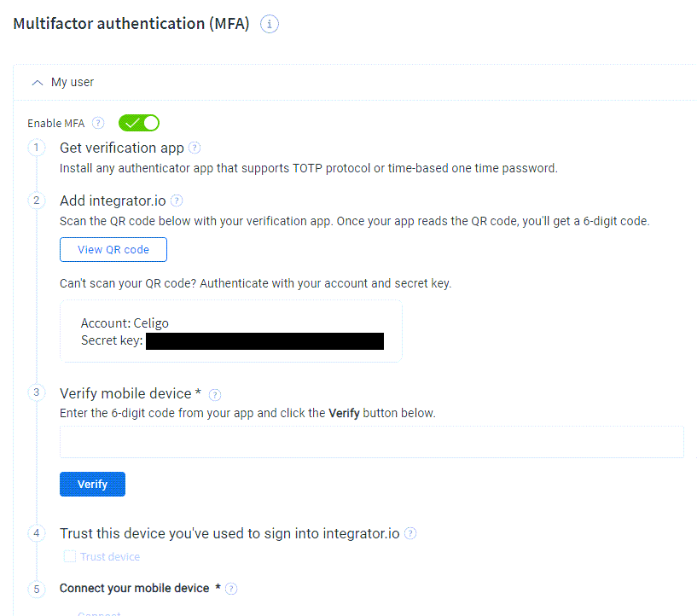The height and width of the screenshot is (616, 697).
Task: Click the View QR code button
Action: [x=113, y=249]
